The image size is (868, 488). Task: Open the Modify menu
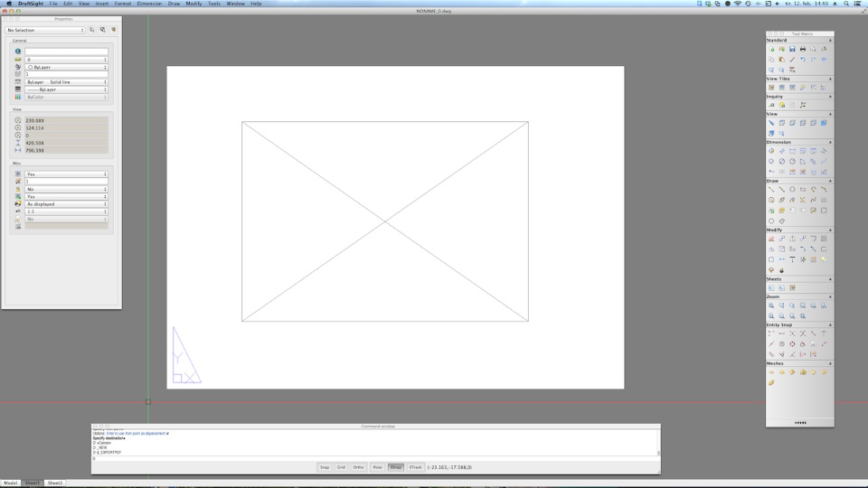pos(193,4)
